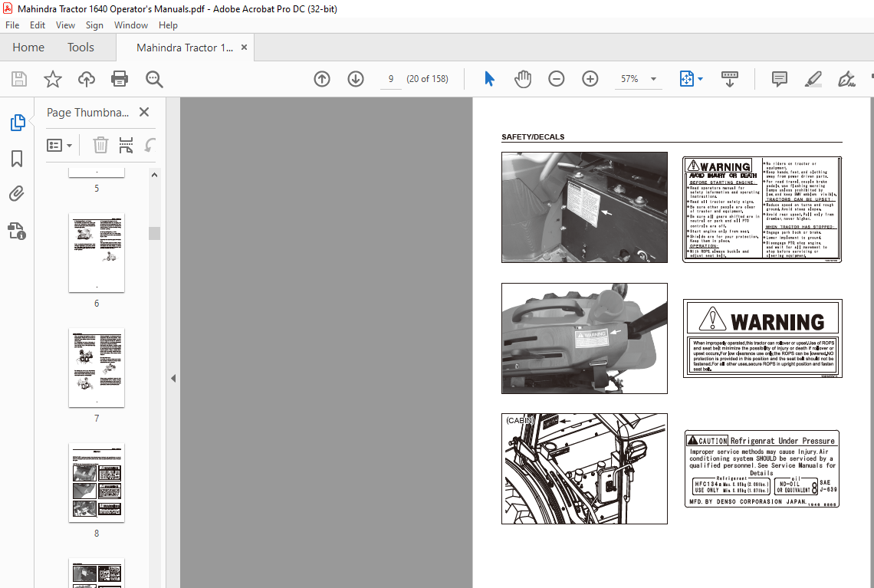Open the fit page options
The height and width of the screenshot is (588, 874).
tap(691, 79)
